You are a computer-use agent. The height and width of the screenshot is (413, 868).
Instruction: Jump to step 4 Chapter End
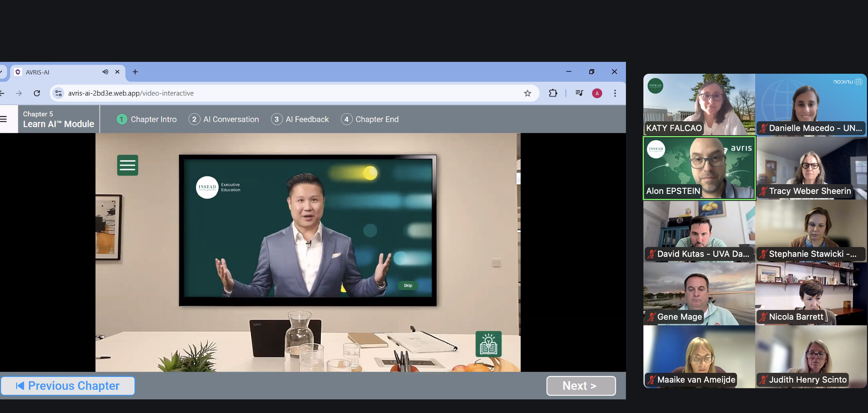(x=370, y=119)
